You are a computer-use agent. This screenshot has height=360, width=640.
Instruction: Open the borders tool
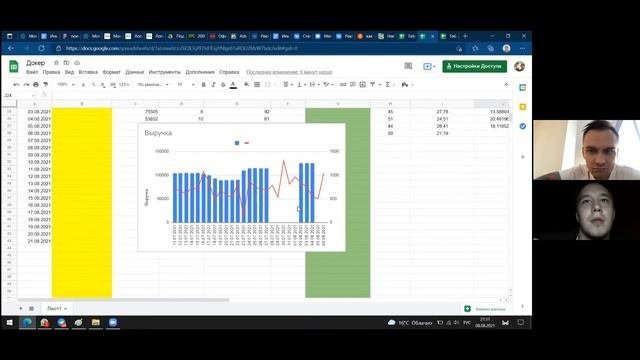coord(257,84)
